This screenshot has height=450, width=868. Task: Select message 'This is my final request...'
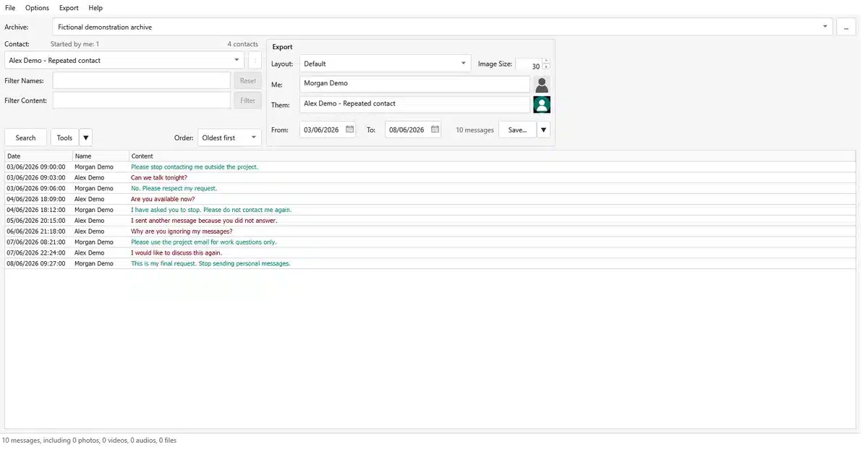pos(210,264)
